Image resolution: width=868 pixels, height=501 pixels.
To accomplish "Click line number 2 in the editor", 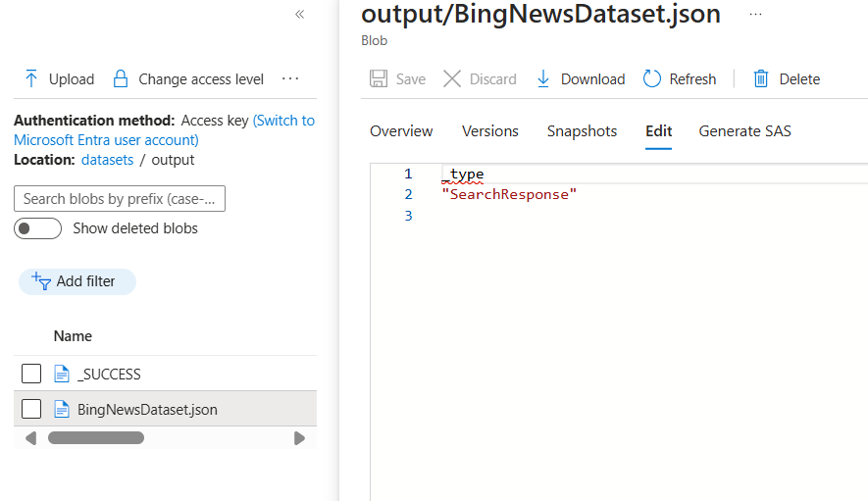I will point(409,194).
